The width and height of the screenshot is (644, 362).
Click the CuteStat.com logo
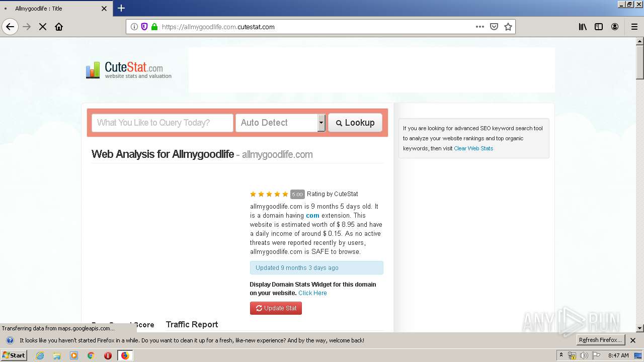(129, 70)
